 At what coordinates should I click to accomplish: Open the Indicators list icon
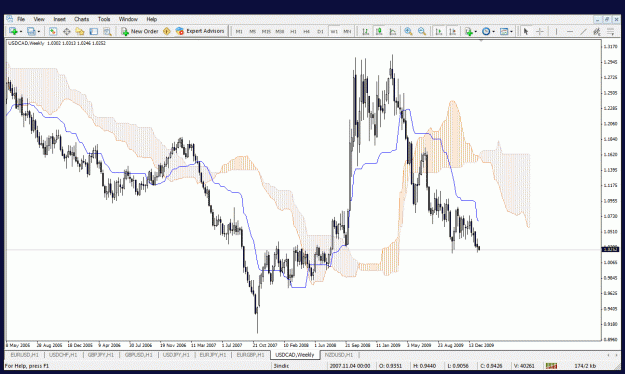[x=469, y=31]
